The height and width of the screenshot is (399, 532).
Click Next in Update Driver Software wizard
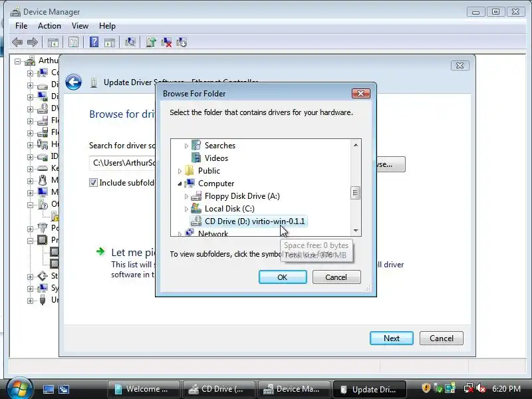392,338
